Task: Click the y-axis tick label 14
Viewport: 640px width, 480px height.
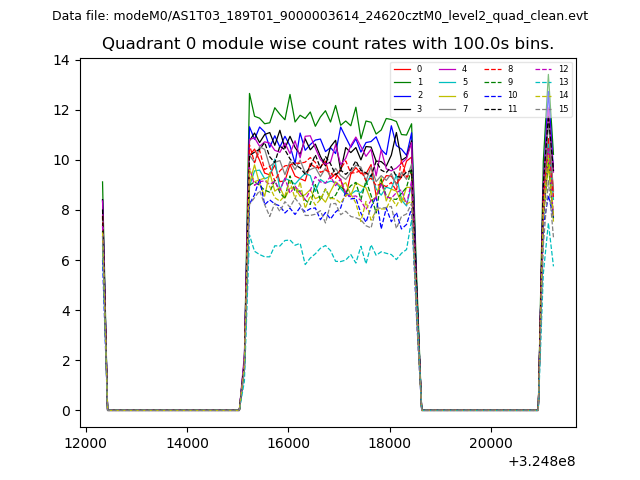Action: [x=62, y=60]
